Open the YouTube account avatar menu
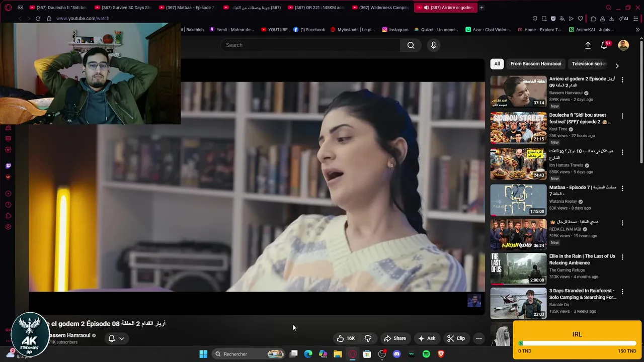Screen dimensions: 644x362 (x=623, y=45)
